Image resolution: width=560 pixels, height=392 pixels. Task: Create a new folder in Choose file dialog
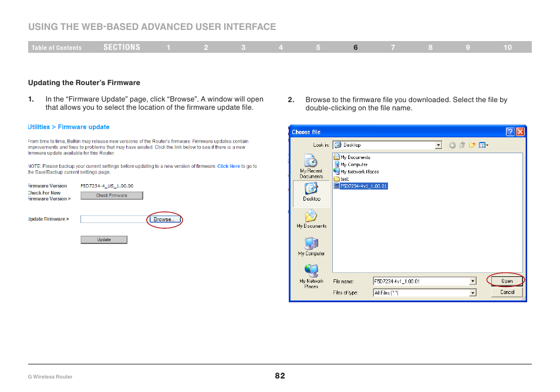pyautogui.click(x=472, y=145)
